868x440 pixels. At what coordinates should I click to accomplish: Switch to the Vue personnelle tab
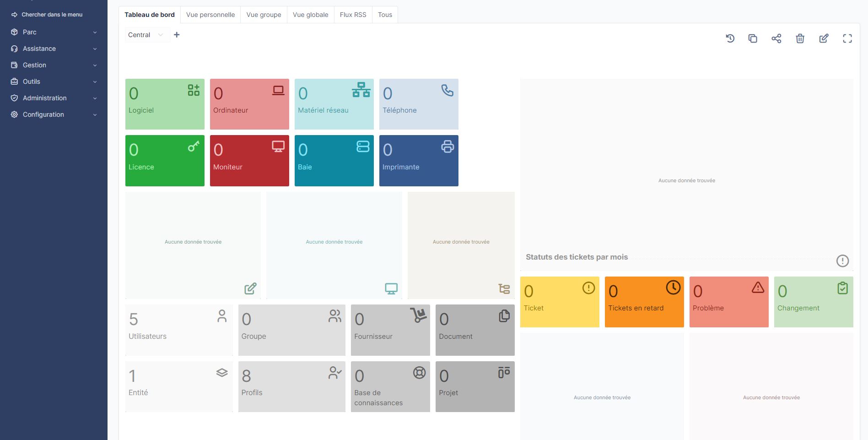tap(210, 15)
